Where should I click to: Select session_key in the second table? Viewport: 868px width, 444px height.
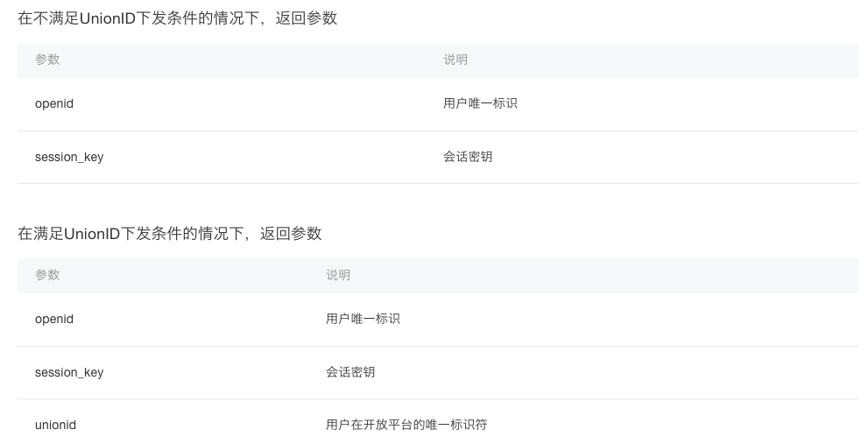69,372
